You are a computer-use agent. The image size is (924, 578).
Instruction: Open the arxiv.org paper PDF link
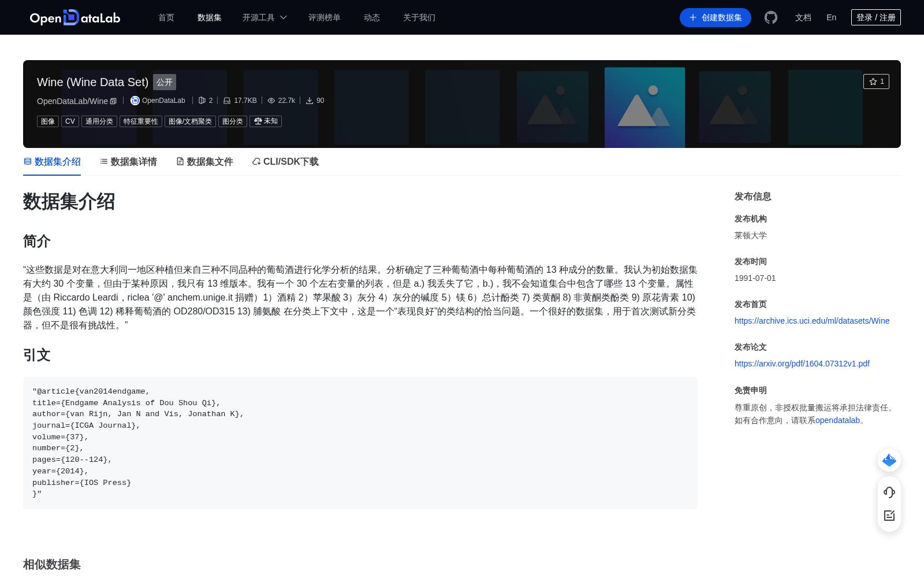coord(802,364)
